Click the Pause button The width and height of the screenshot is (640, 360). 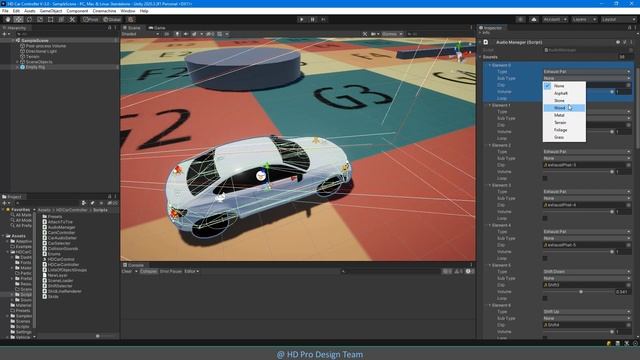coord(313,19)
